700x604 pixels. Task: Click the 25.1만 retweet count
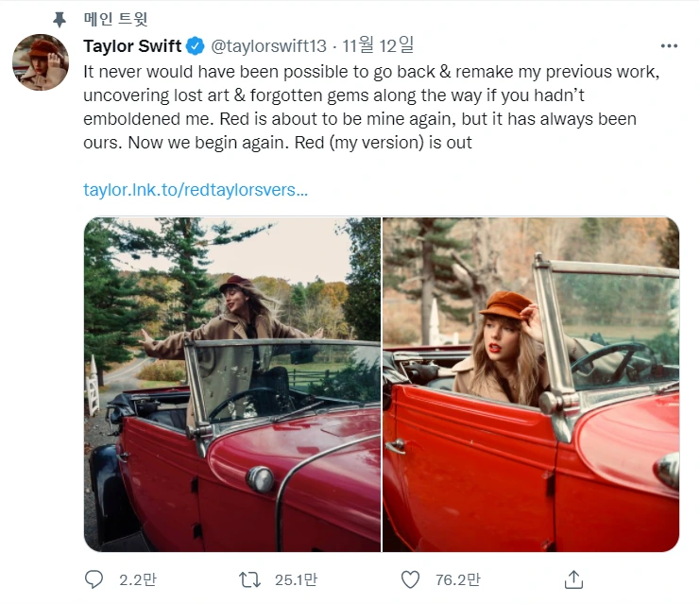pos(295,579)
